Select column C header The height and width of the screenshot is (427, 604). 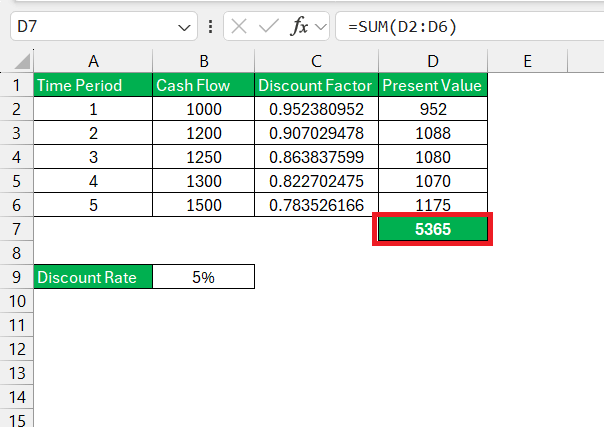[317, 61]
